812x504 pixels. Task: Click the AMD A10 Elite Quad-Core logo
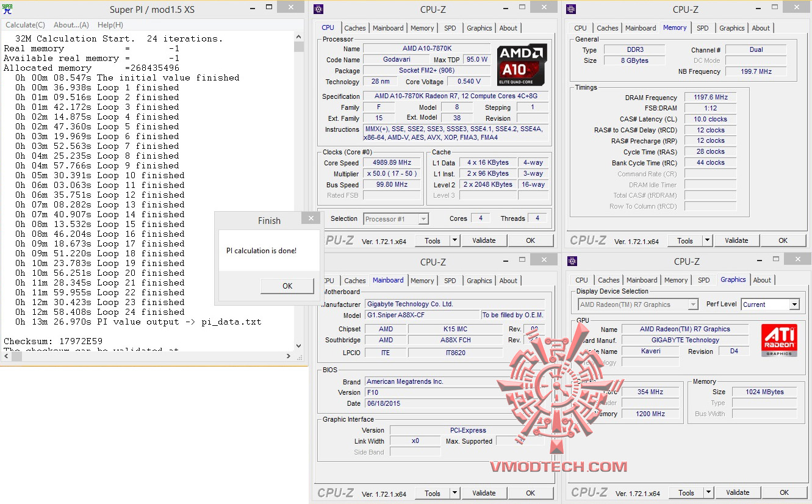(x=522, y=65)
